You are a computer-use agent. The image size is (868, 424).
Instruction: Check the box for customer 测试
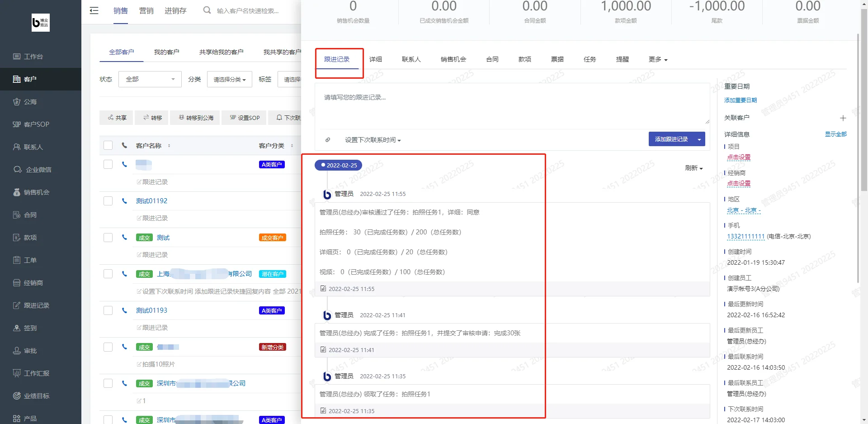point(108,238)
